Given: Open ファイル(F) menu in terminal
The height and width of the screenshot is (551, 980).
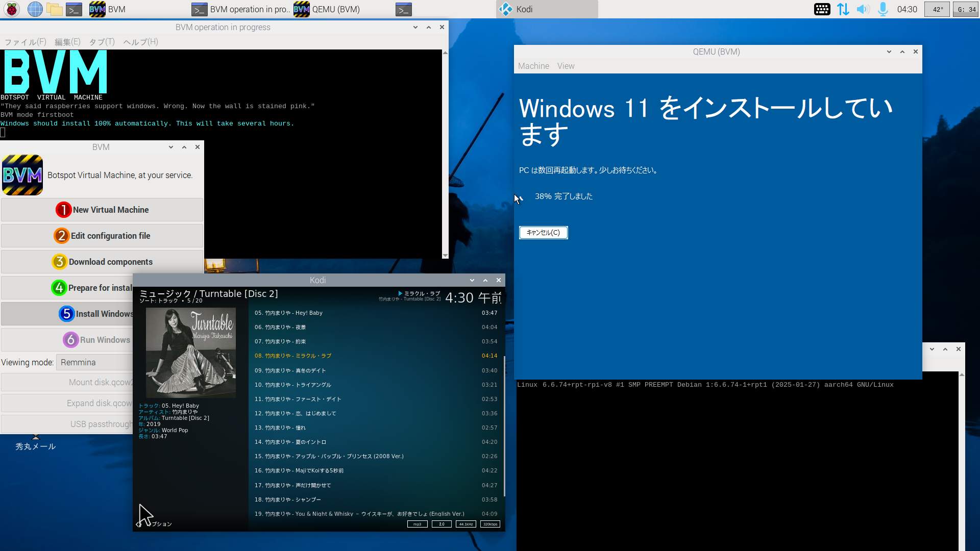Looking at the screenshot, I should click(x=26, y=42).
